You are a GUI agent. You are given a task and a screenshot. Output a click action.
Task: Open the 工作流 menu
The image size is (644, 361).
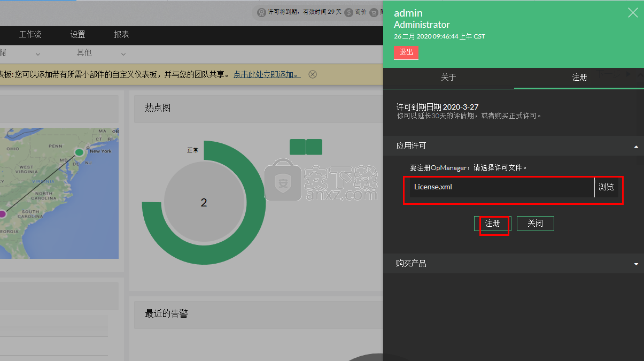[30, 35]
